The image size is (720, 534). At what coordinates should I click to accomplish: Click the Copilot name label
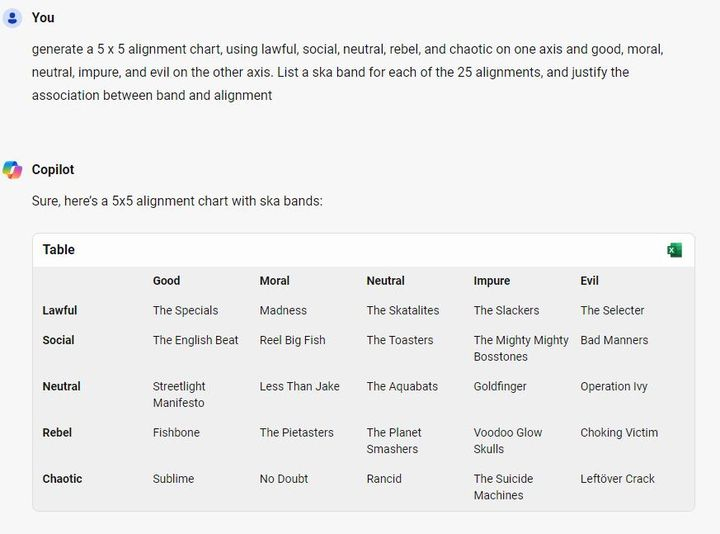point(53,169)
